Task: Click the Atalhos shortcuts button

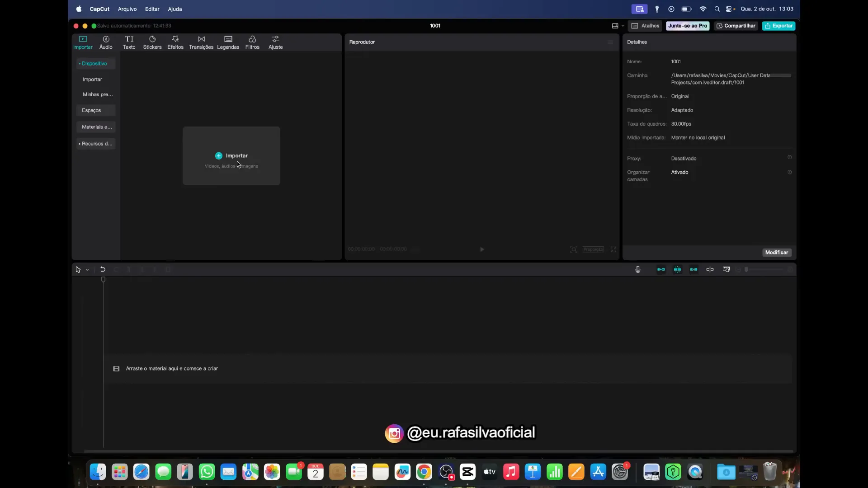Action: [646, 26]
